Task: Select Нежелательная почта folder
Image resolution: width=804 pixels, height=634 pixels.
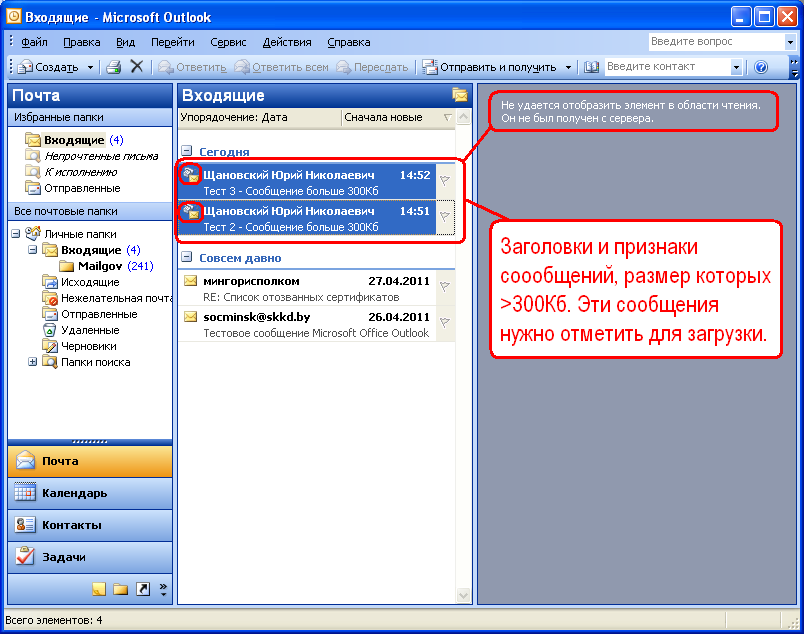Action: click(x=107, y=298)
